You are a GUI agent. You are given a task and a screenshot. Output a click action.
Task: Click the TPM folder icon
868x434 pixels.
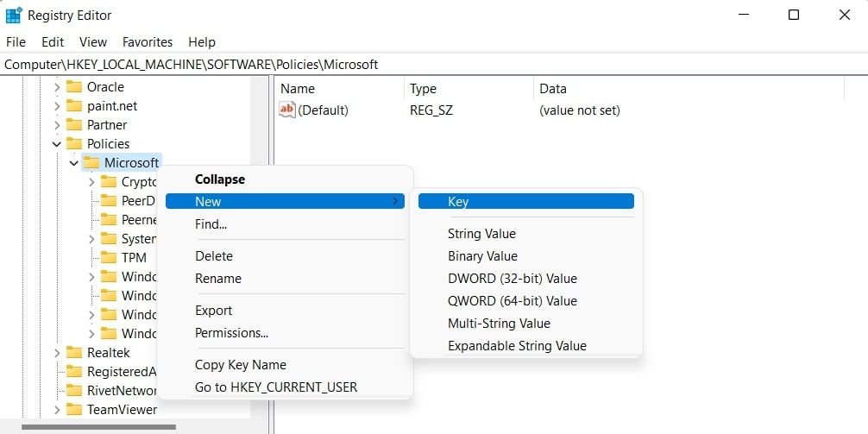tap(109, 257)
